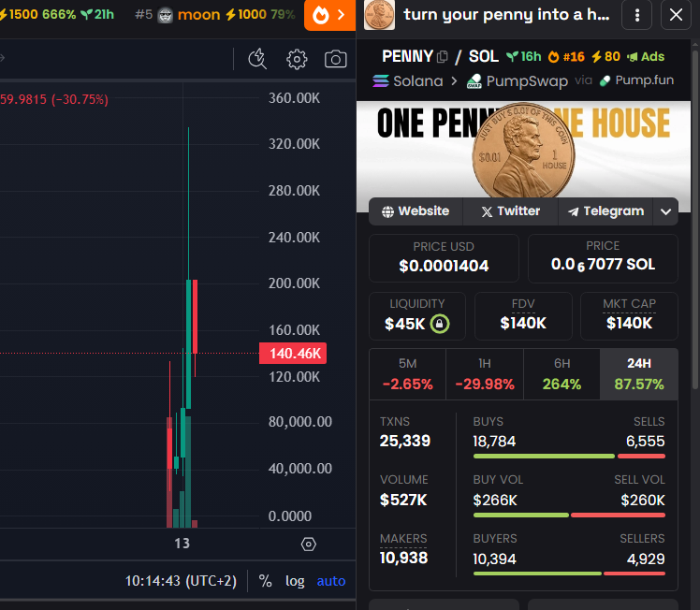Expand more social links chevron
The width and height of the screenshot is (700, 610).
(665, 211)
